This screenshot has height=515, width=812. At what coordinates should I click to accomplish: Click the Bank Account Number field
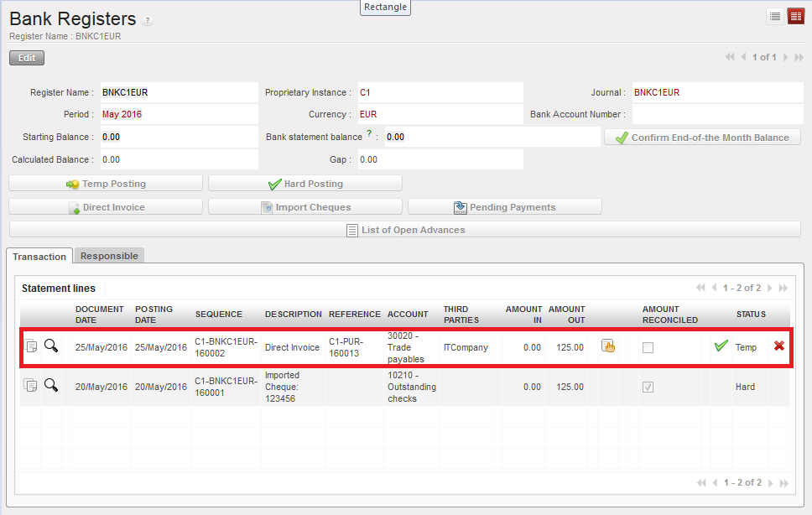(717, 114)
